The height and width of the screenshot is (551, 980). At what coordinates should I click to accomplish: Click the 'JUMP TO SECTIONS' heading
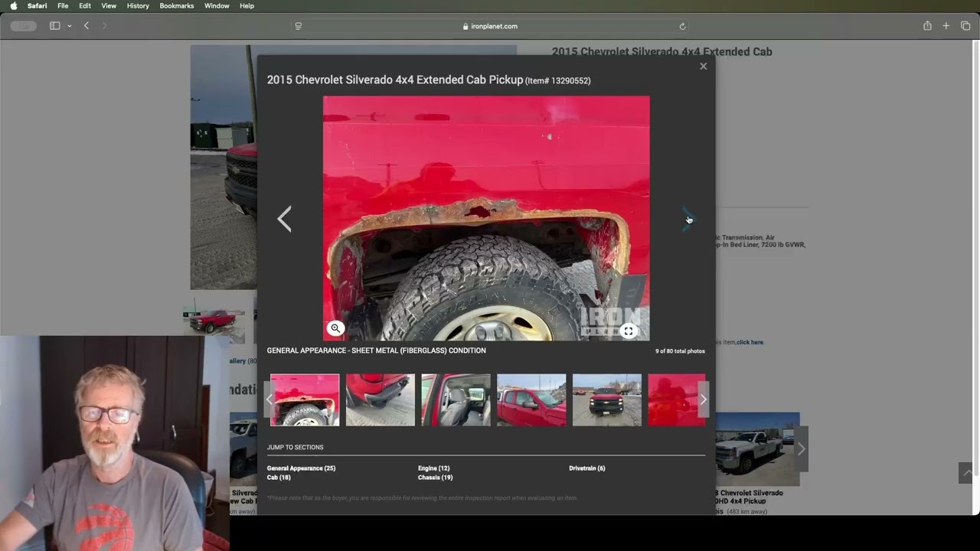[x=296, y=448]
